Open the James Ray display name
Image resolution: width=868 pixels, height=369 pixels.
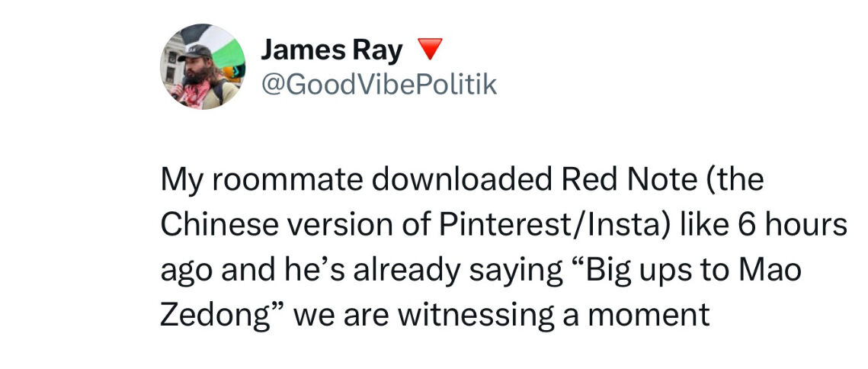(x=331, y=51)
